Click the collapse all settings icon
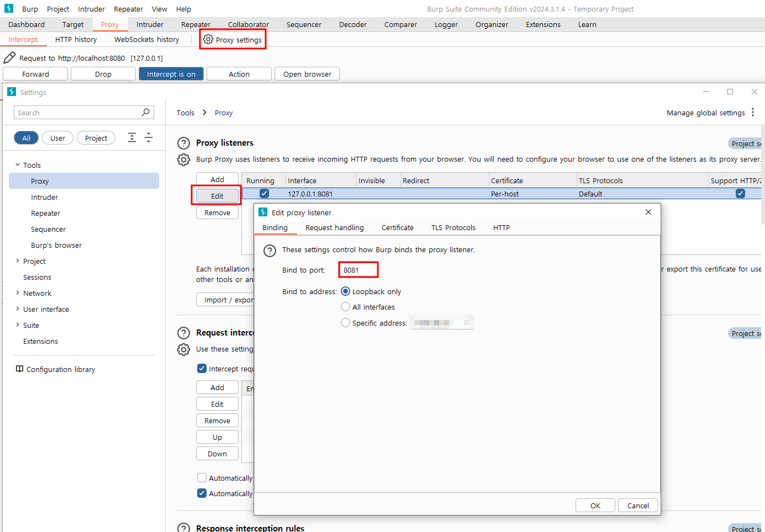 (x=149, y=137)
